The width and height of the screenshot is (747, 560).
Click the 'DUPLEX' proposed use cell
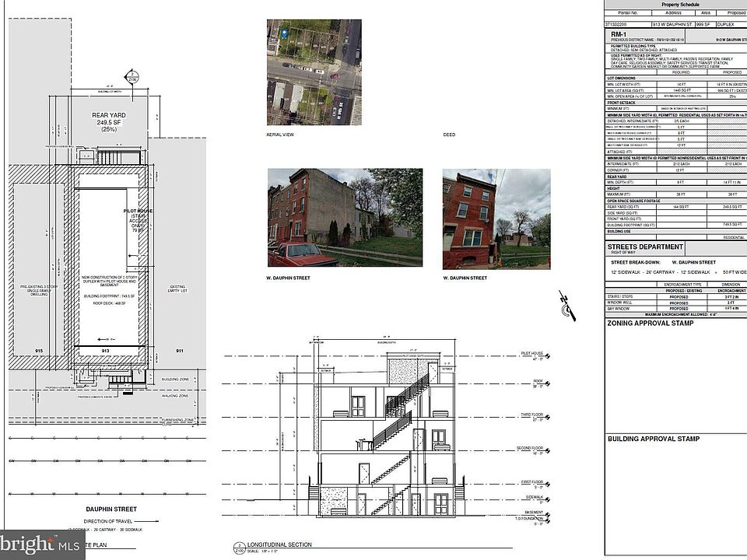point(725,24)
